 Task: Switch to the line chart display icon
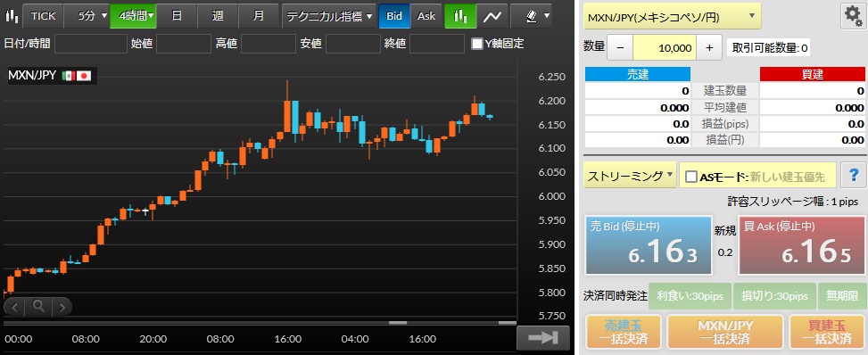pos(492,16)
